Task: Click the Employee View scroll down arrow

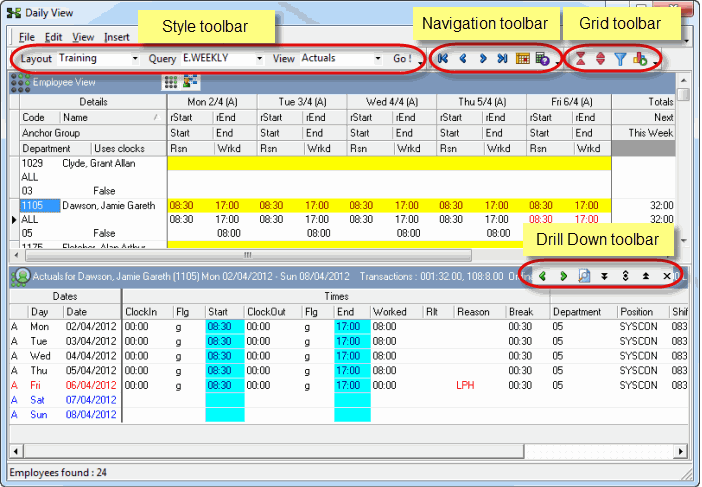Action: click(683, 241)
